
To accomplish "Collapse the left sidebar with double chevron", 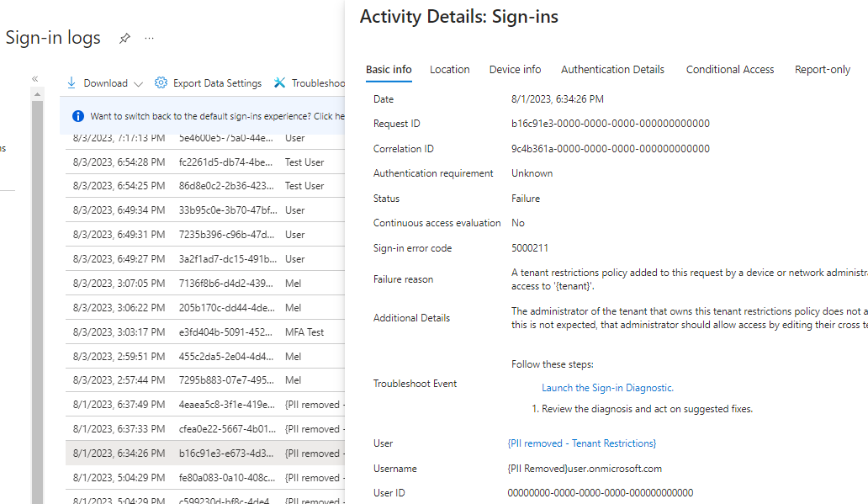I will (x=35, y=79).
